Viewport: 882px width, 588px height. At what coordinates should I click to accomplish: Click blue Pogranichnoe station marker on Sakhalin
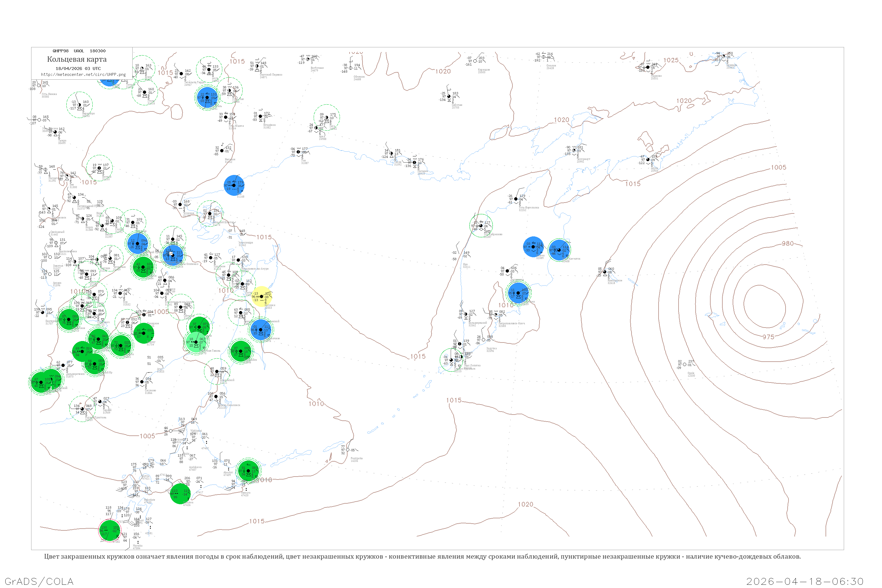[x=260, y=330]
